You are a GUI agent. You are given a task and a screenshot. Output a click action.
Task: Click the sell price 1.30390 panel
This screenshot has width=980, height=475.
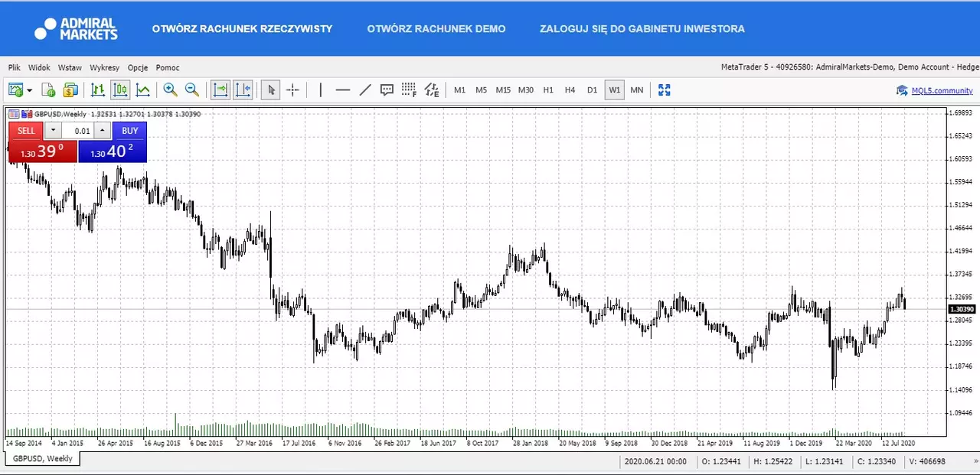pyautogui.click(x=43, y=151)
